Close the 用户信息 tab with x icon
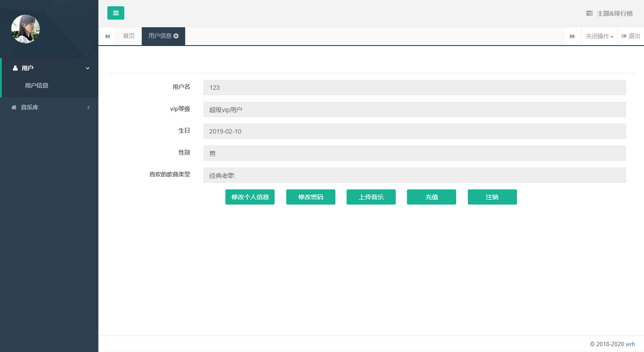The width and height of the screenshot is (644, 352). tap(176, 36)
